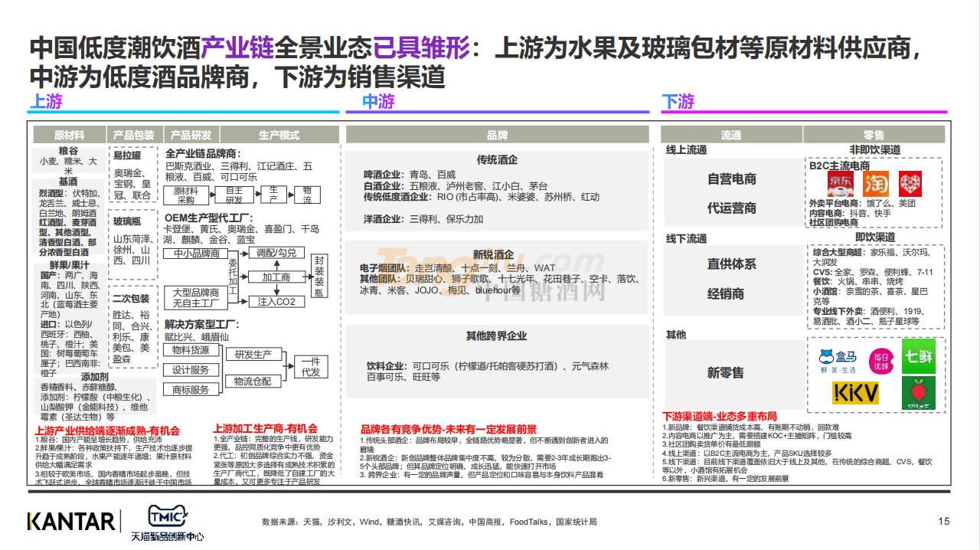Click the 产品研发 column header

(191, 135)
